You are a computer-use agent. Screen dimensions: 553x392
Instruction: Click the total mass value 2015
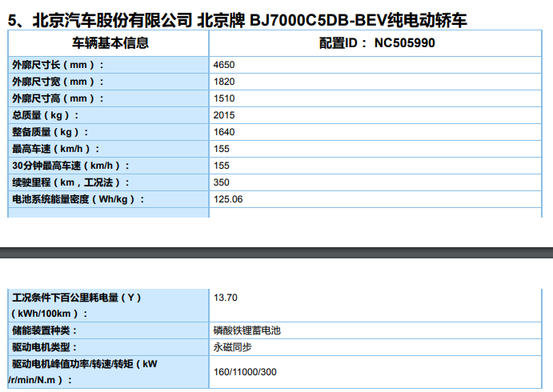click(224, 115)
